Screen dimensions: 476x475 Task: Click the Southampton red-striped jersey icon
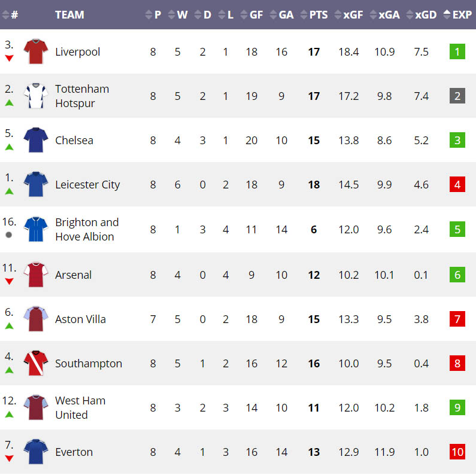[35, 363]
